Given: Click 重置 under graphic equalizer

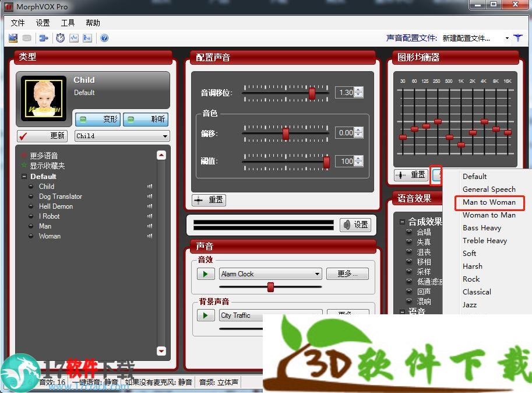Looking at the screenshot, I should 411,175.
